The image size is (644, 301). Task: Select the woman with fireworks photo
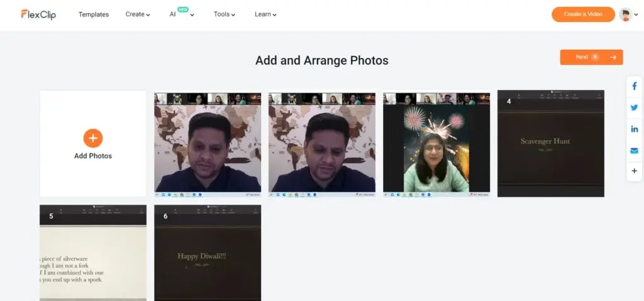[436, 144]
